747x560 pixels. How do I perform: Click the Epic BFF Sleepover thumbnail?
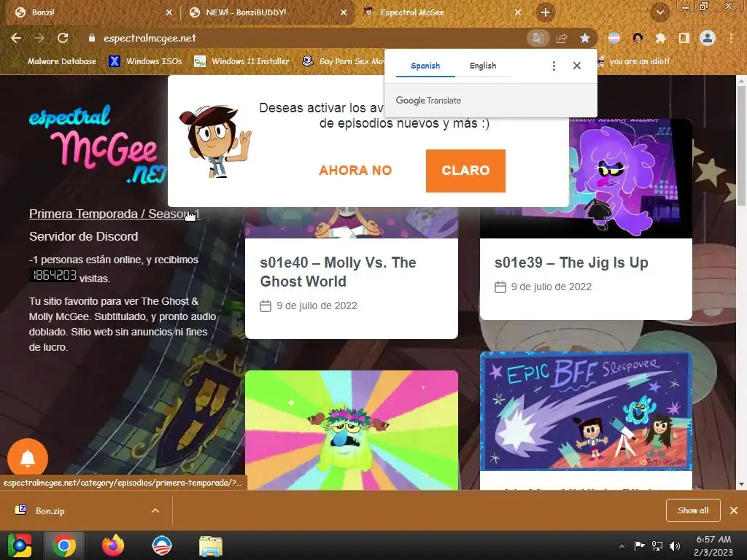coord(586,411)
